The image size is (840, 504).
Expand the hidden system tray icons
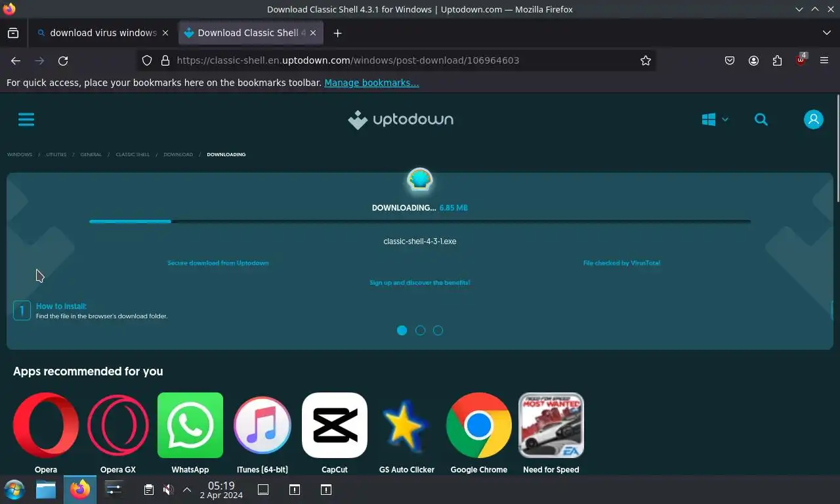[x=187, y=490]
